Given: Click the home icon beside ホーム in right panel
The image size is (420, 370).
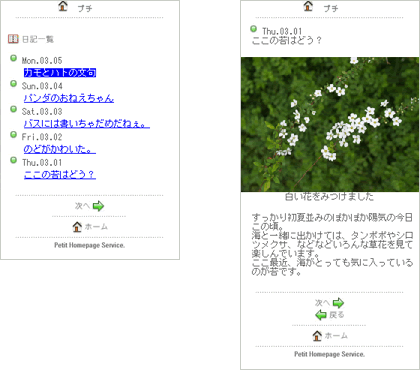Looking at the screenshot, I should click(317, 336).
